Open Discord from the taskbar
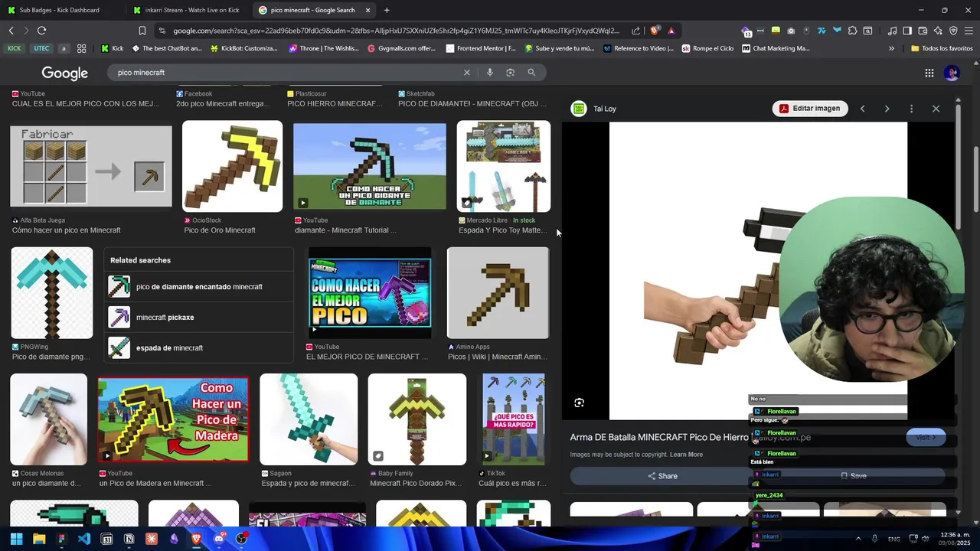Image resolution: width=980 pixels, height=551 pixels. [219, 539]
